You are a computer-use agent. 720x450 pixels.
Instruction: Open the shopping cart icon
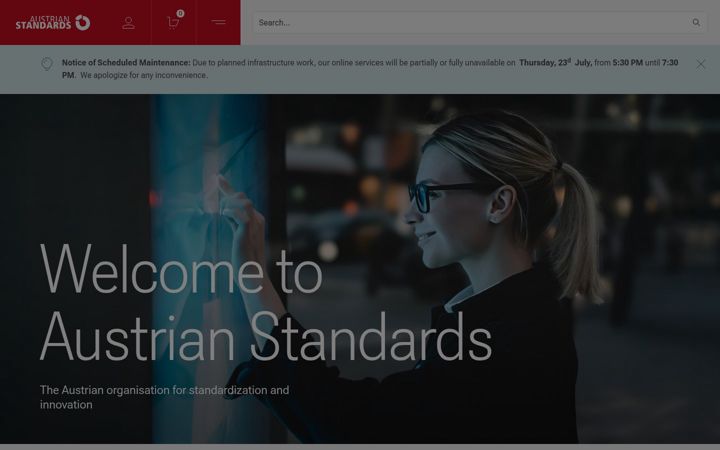tap(173, 22)
